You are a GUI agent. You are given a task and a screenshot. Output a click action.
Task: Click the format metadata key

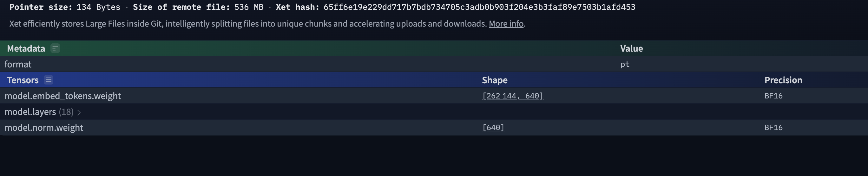18,64
